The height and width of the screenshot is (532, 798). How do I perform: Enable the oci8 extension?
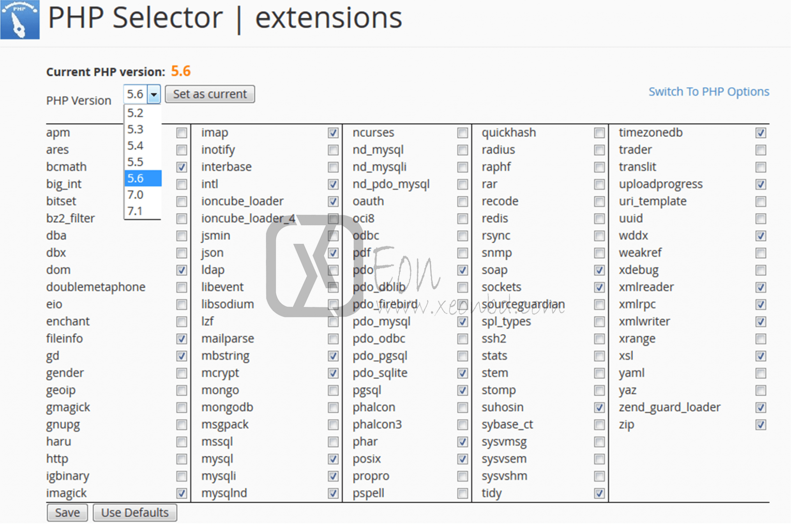(x=463, y=219)
